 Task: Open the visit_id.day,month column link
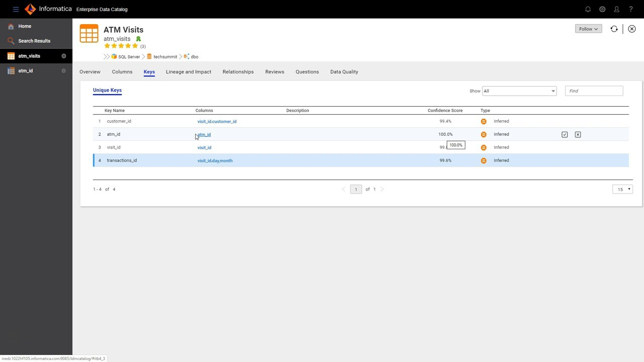[215, 161]
